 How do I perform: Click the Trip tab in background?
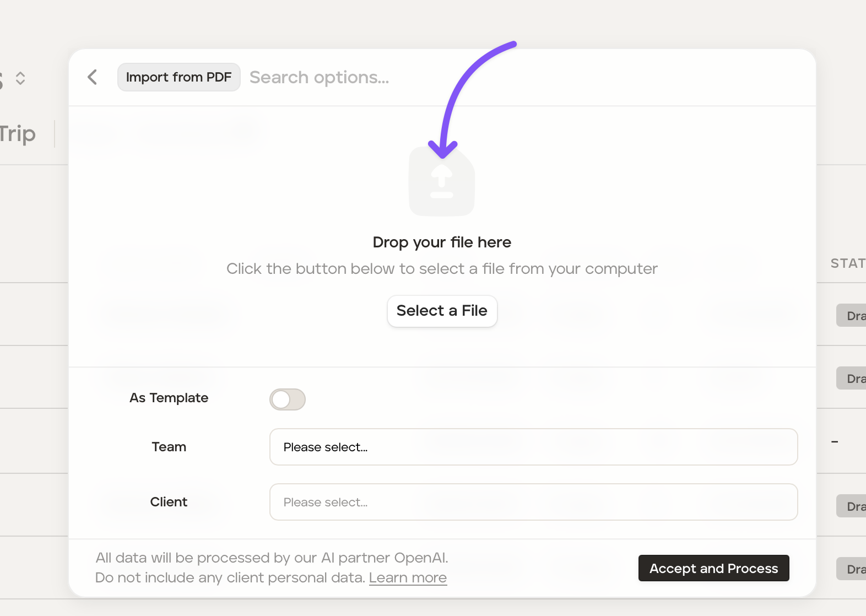tap(18, 134)
